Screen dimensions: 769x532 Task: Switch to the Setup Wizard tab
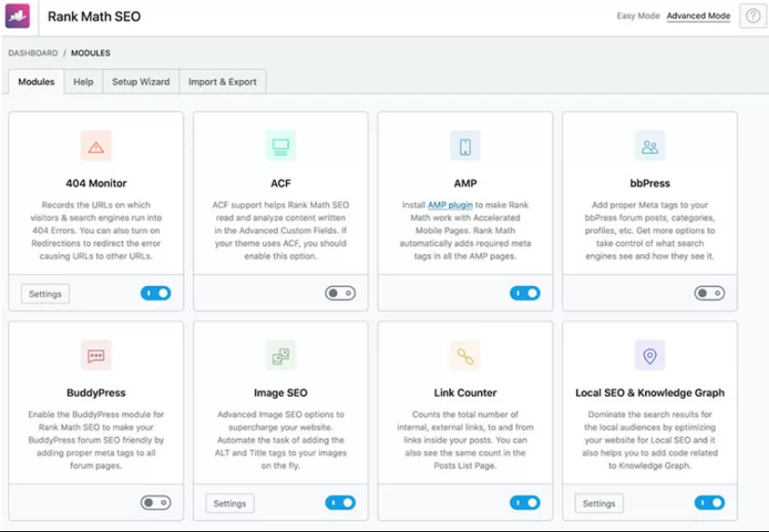point(141,82)
